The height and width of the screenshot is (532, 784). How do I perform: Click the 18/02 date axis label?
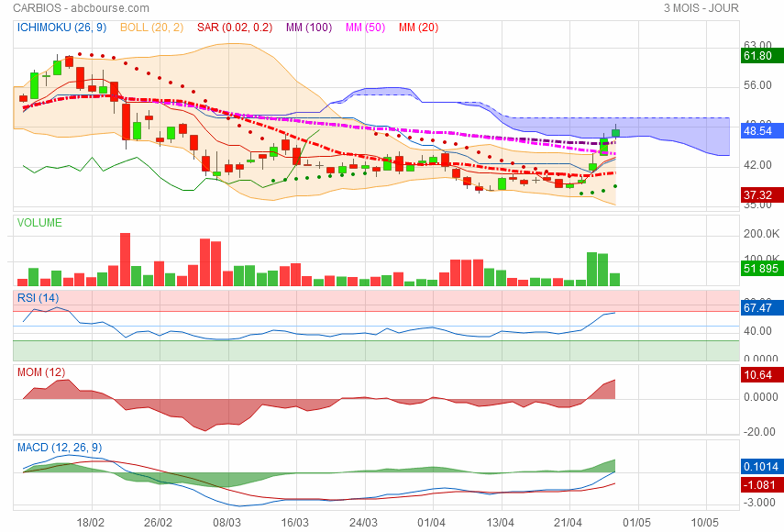91,523
